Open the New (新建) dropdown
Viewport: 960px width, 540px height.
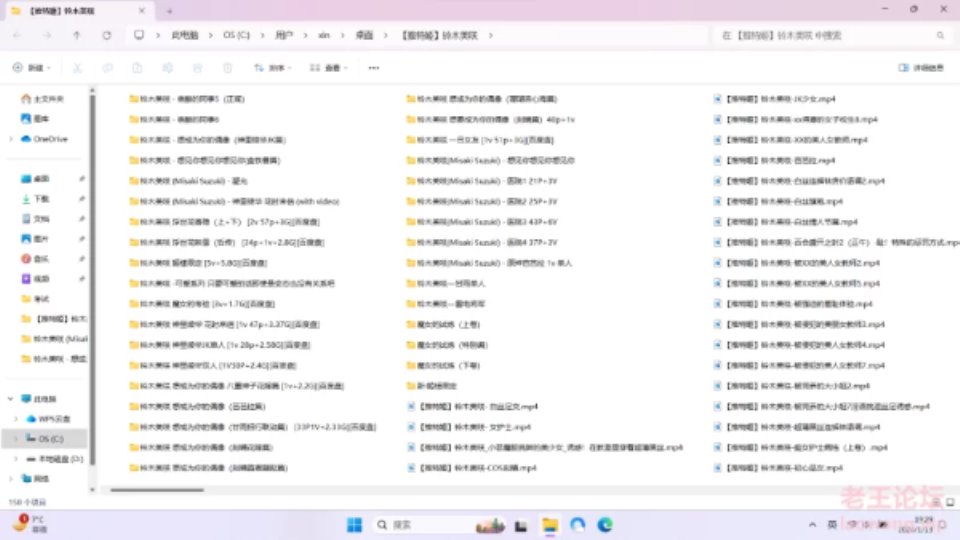[x=32, y=68]
